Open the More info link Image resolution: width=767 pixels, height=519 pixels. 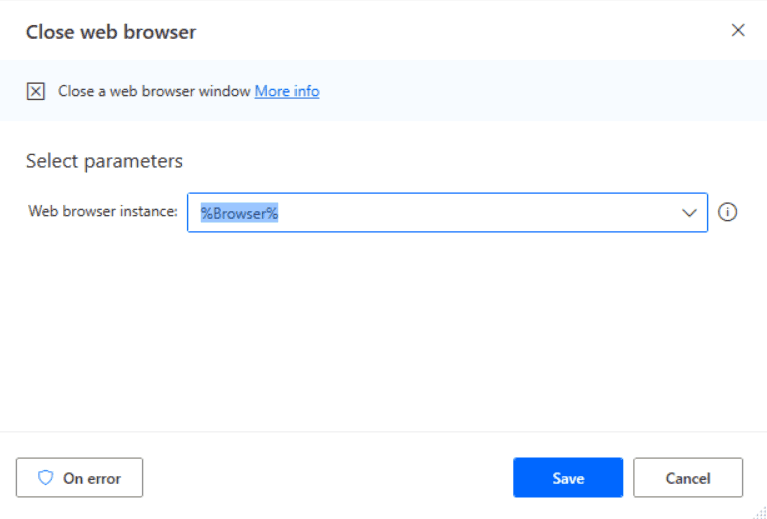pos(287,91)
